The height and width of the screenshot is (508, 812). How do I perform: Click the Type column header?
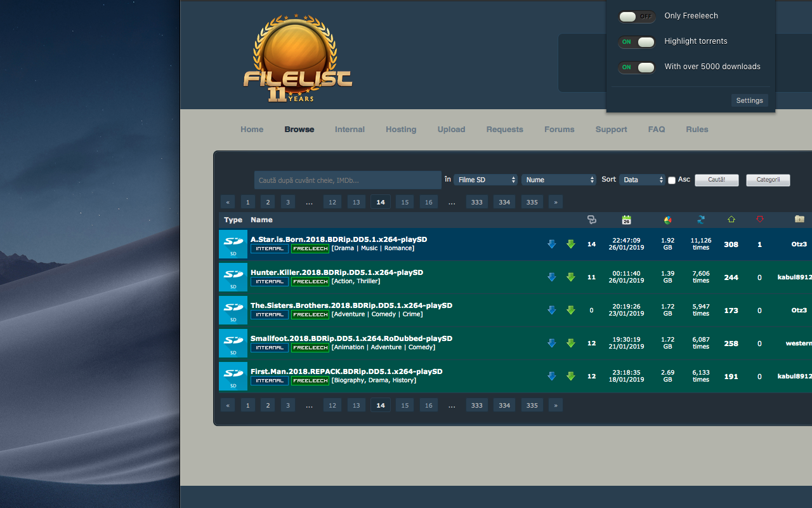coord(233,220)
